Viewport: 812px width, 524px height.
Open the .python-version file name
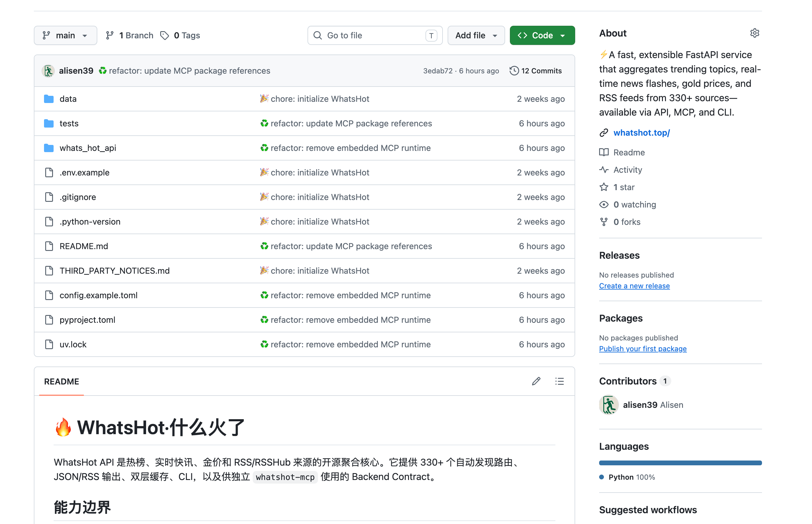pos(90,222)
